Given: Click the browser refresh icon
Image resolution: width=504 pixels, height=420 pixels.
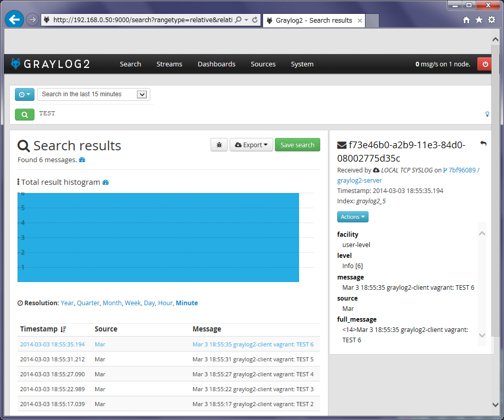Looking at the screenshot, I should (x=255, y=20).
